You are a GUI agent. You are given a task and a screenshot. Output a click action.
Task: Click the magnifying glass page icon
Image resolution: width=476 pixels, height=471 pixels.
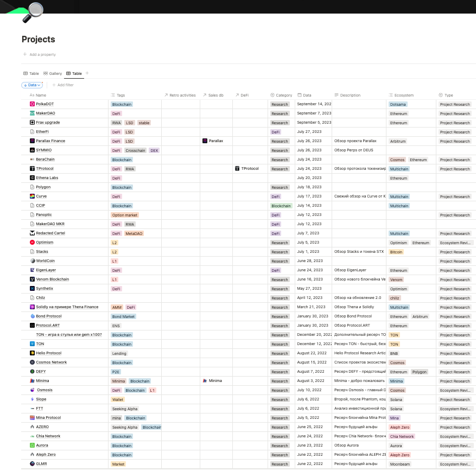coord(33,12)
